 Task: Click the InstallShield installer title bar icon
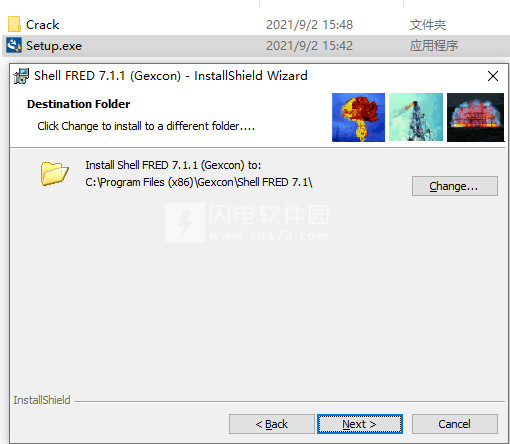[x=21, y=76]
